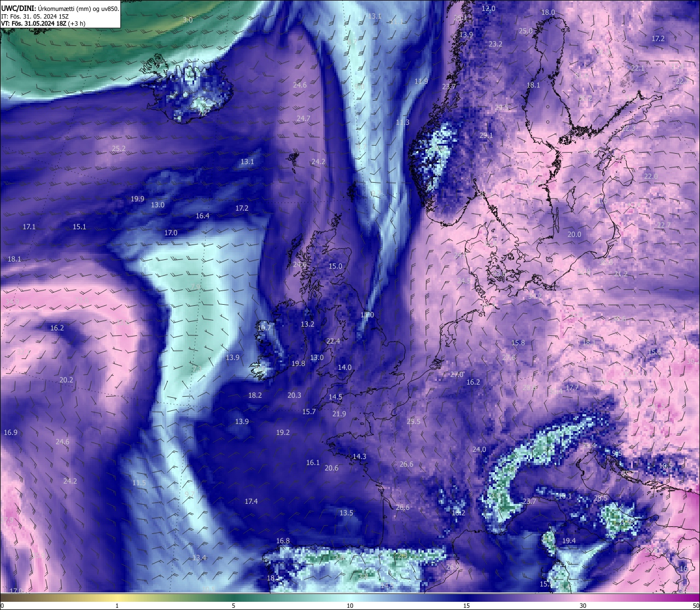Click the map value '14.0'
700x610 pixels.
coord(345,367)
